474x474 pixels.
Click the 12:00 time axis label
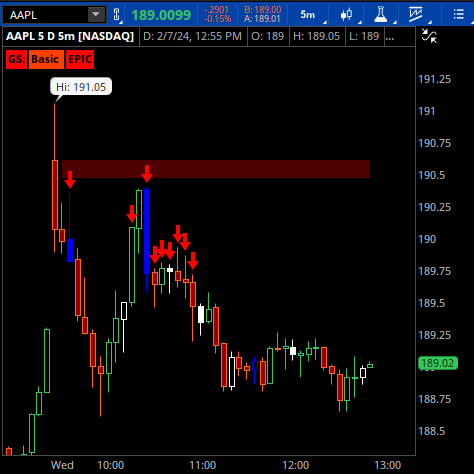pyautogui.click(x=295, y=465)
